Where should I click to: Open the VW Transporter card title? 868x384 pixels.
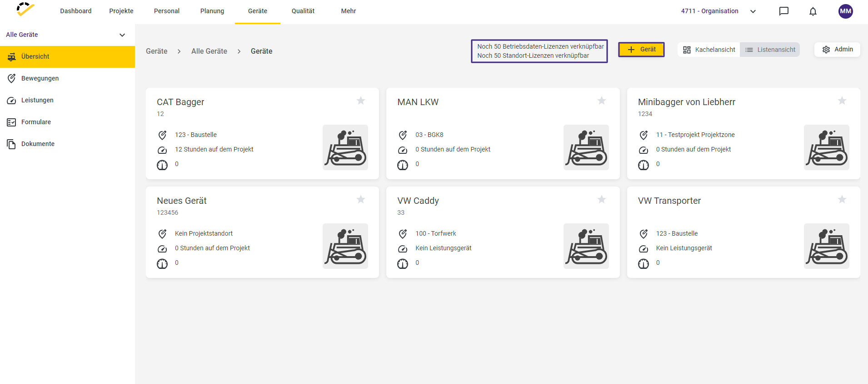[x=669, y=201]
